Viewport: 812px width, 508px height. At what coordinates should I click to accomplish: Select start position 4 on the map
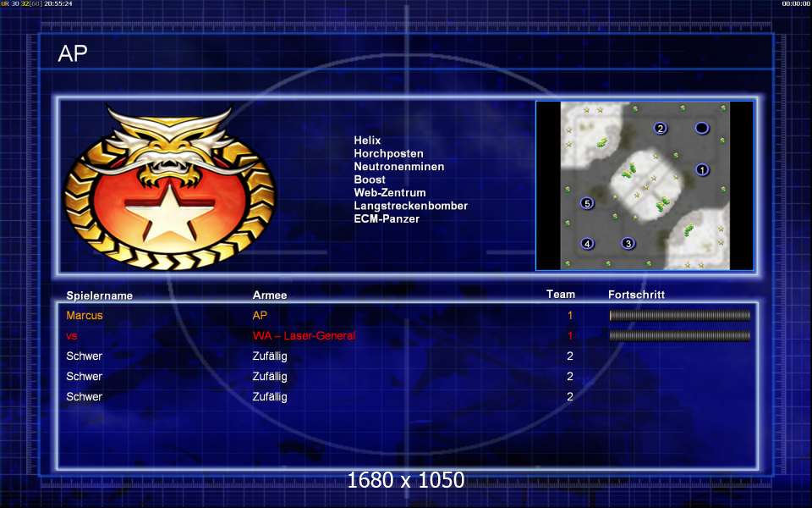[587, 243]
